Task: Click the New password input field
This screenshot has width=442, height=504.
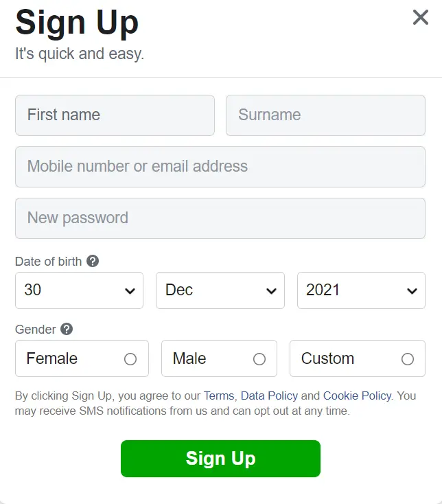Action: pos(220,218)
